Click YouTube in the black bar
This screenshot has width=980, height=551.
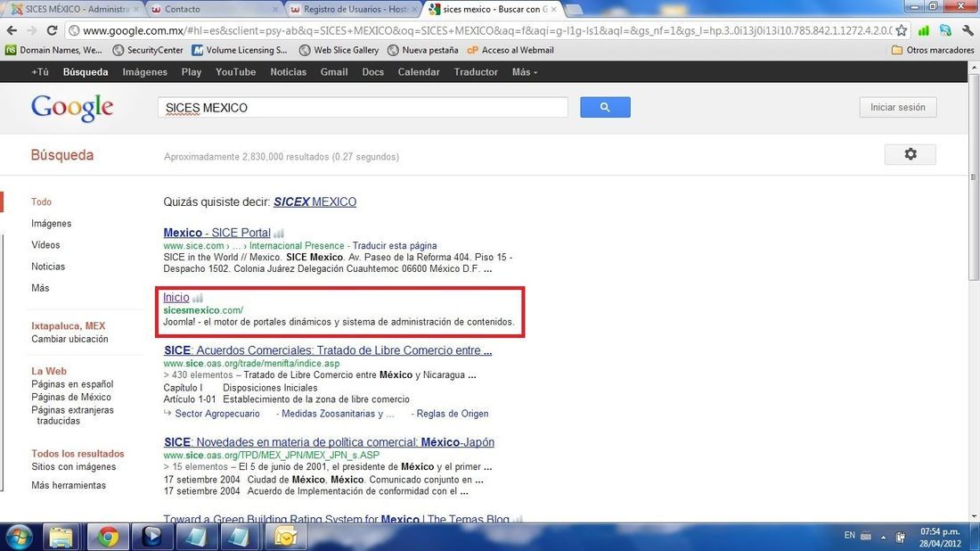point(235,72)
